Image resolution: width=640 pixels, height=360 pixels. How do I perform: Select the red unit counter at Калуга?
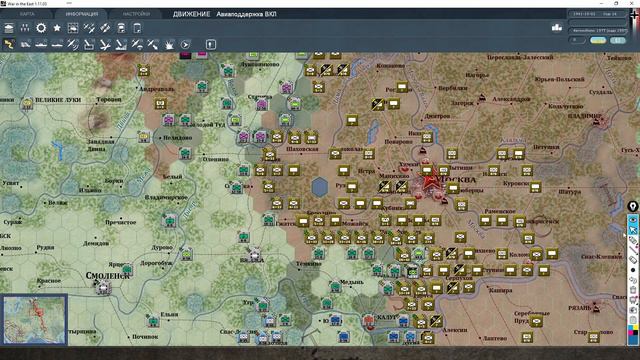pyautogui.click(x=369, y=321)
